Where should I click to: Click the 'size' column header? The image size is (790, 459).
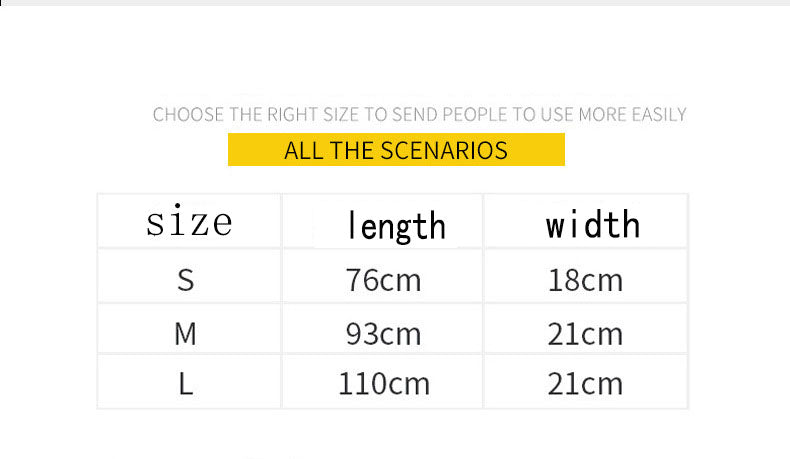[x=189, y=221]
